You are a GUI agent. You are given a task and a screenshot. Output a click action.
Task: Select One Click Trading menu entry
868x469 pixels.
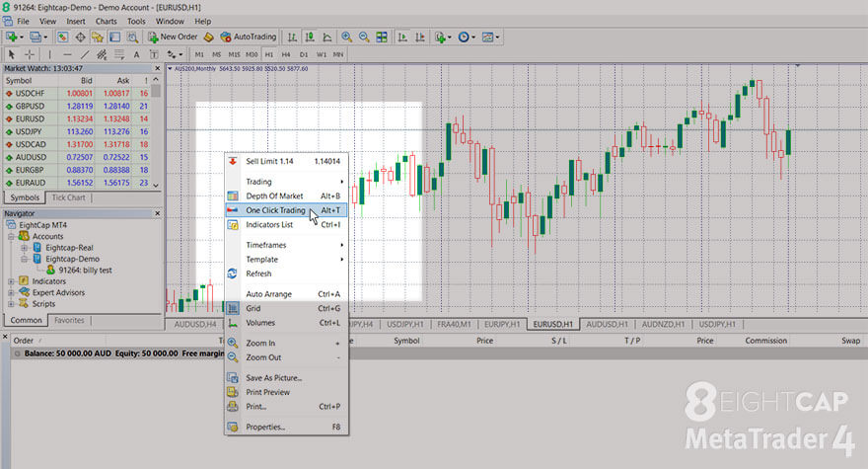pyautogui.click(x=287, y=210)
